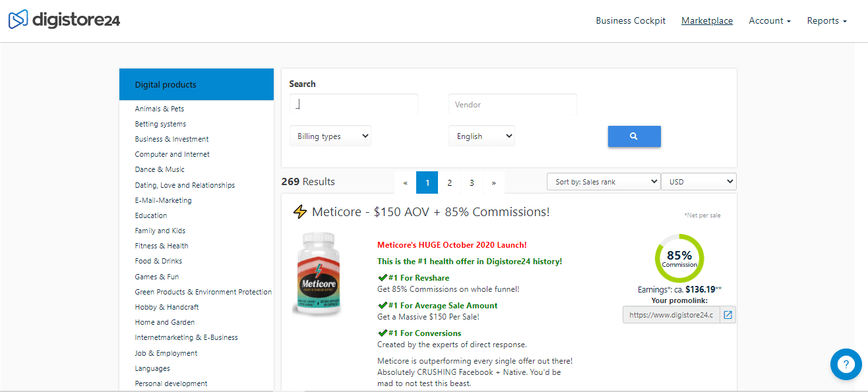
Task: Select Green Products & Environment Protection category
Action: pos(203,292)
